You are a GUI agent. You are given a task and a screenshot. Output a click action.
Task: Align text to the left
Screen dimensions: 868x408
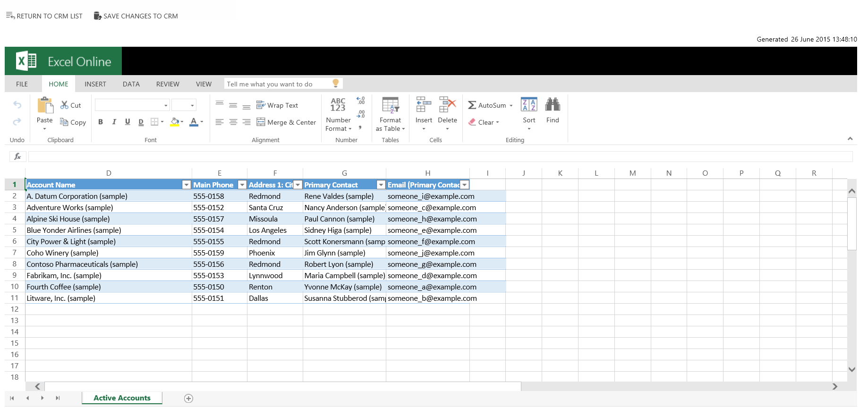(x=220, y=122)
